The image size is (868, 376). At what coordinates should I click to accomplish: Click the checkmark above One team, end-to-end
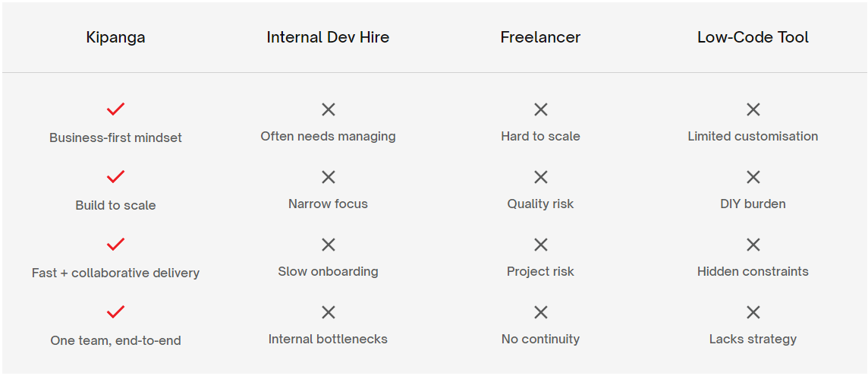[x=115, y=312]
